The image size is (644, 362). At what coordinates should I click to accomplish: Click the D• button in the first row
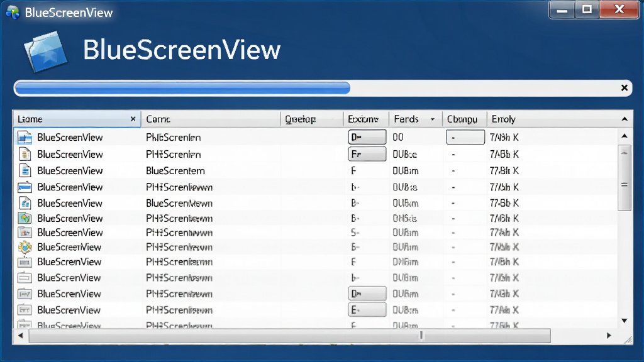click(367, 137)
